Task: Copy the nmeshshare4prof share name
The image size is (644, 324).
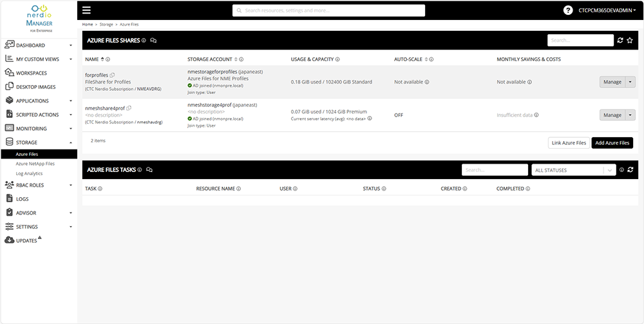Action: pos(129,108)
